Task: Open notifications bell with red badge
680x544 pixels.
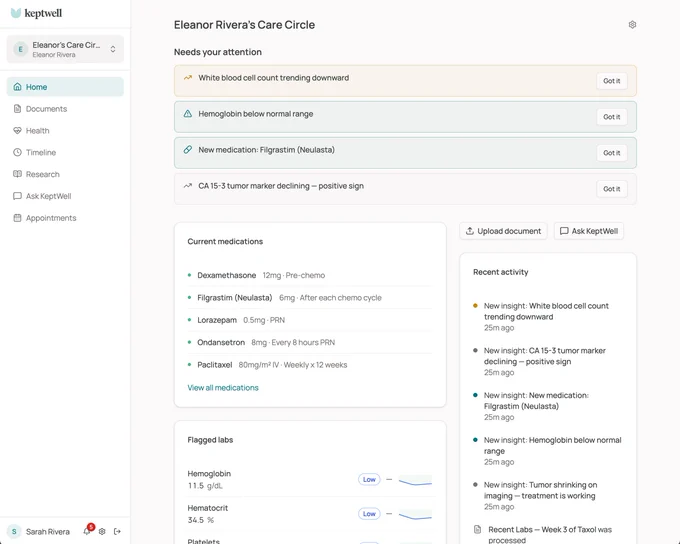Action: point(87,531)
